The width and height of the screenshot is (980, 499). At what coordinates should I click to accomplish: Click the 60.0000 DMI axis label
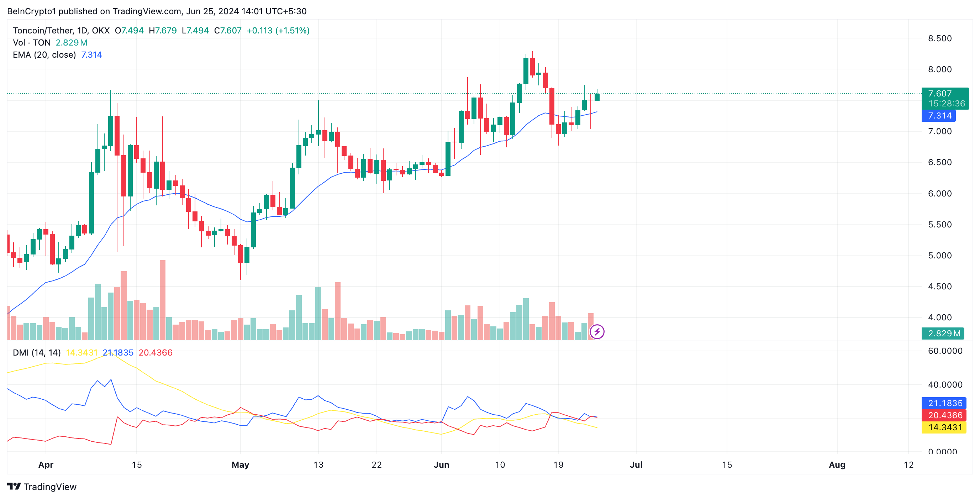tap(945, 351)
